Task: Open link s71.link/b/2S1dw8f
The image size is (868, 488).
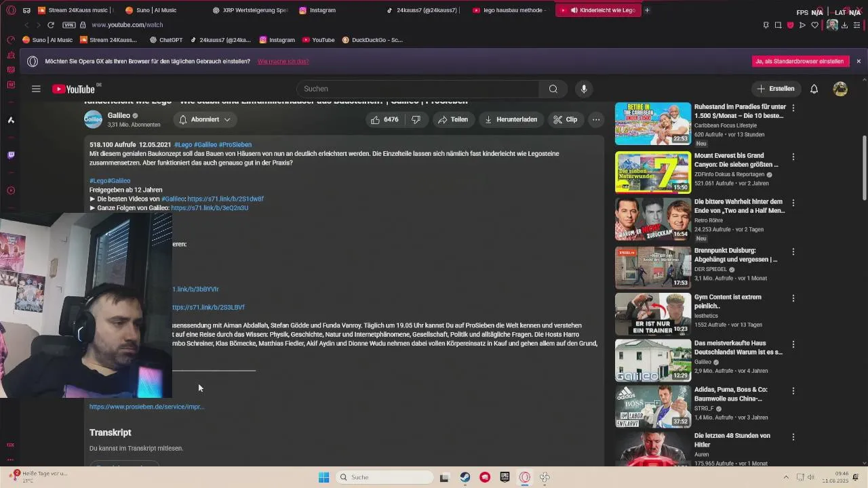Action: [x=225, y=199]
